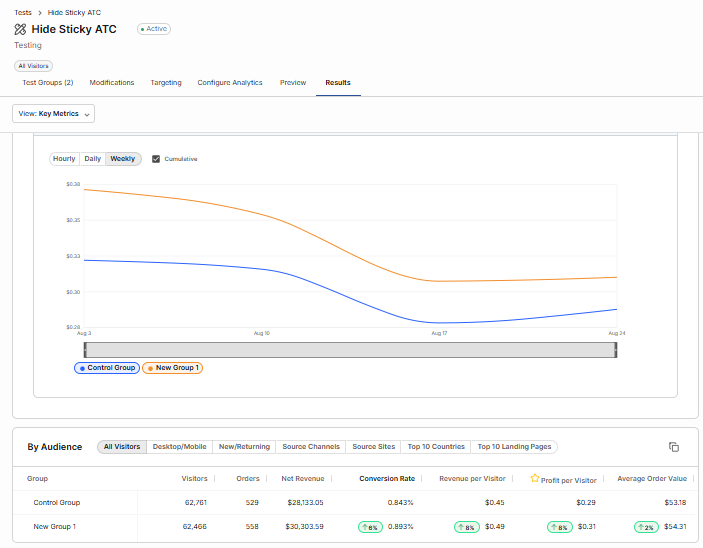Screen dimensions: 703x548
Task: Click the star icon next to Profit per Visitor
Action: [535, 479]
